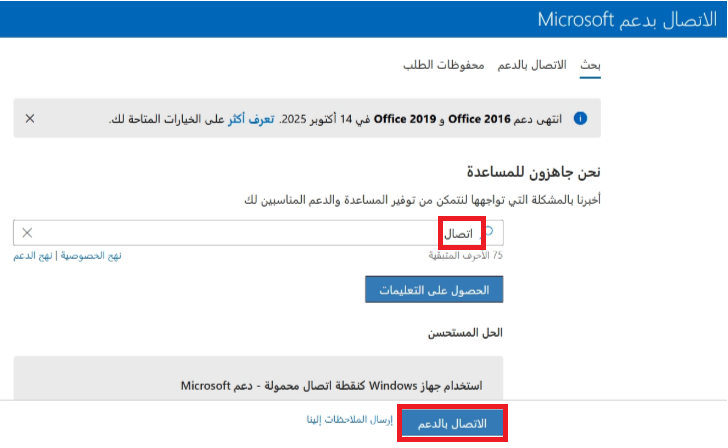Image resolution: width=728 pixels, height=448 pixels.
Task: Open the الاتصال بالدعم tab at top
Action: (532, 65)
